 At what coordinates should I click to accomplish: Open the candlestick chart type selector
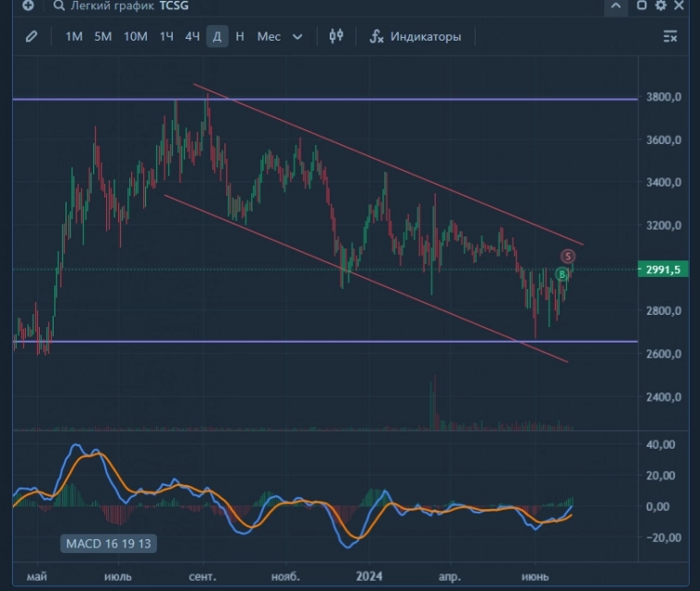click(x=336, y=37)
